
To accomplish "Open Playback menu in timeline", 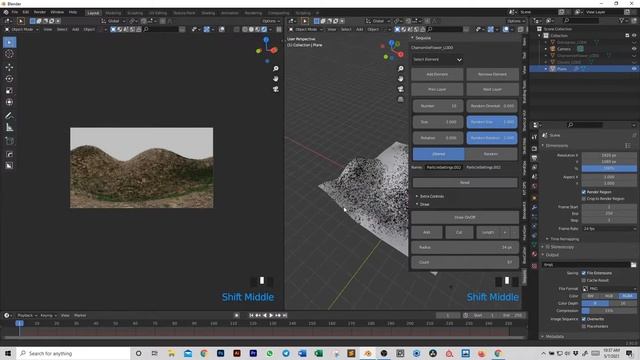I will point(27,316).
